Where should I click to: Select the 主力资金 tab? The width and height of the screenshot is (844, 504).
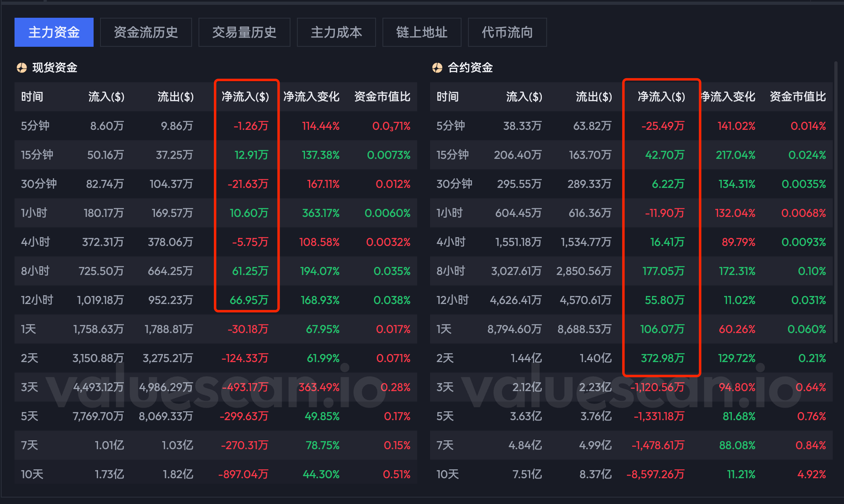(54, 32)
